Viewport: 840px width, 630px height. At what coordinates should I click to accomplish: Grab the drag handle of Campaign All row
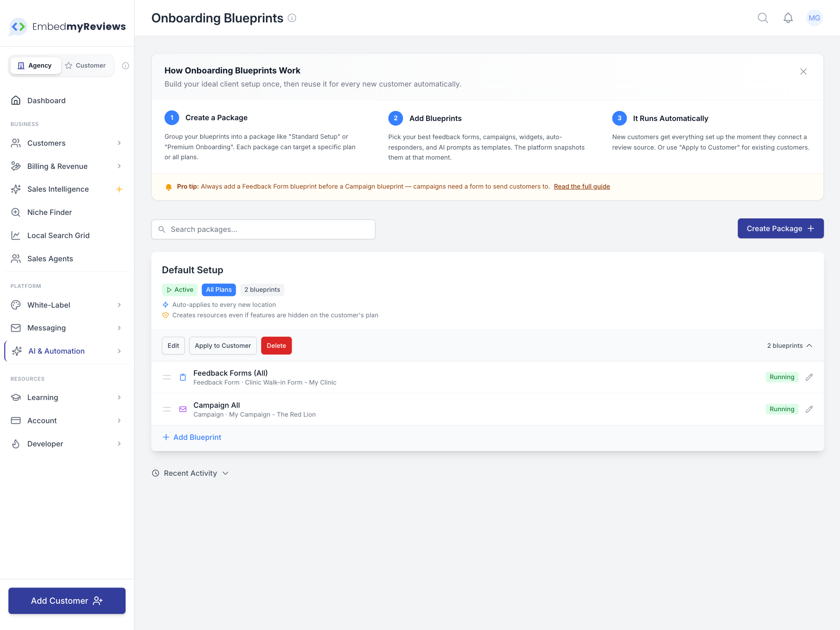pyautogui.click(x=167, y=409)
